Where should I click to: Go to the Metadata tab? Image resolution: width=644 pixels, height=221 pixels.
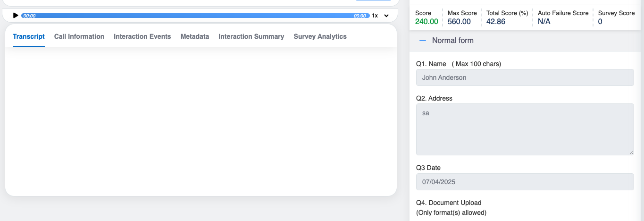point(194,36)
